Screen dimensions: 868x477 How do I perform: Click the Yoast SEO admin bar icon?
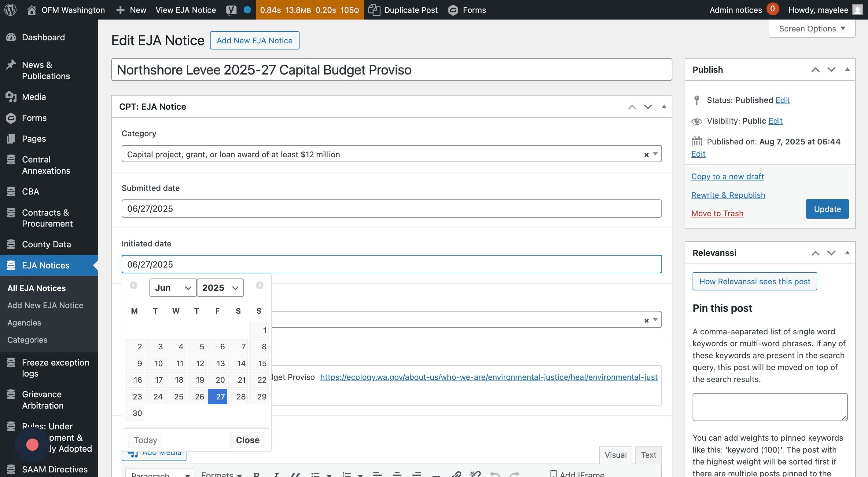pyautogui.click(x=231, y=10)
